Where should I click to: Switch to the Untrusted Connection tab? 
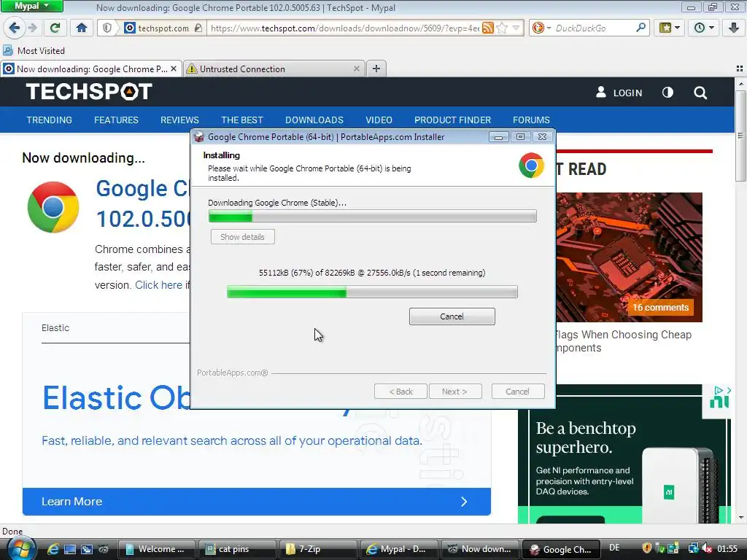click(x=274, y=69)
